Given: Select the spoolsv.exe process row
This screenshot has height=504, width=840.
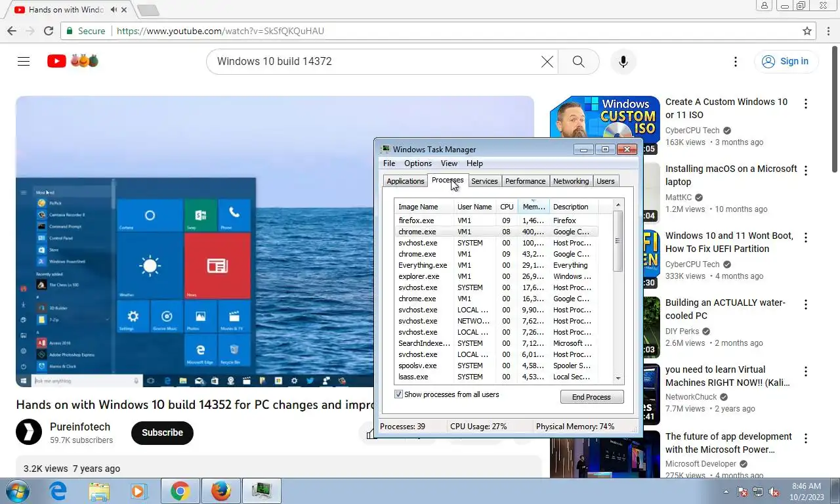Looking at the screenshot, I should pos(496,366).
